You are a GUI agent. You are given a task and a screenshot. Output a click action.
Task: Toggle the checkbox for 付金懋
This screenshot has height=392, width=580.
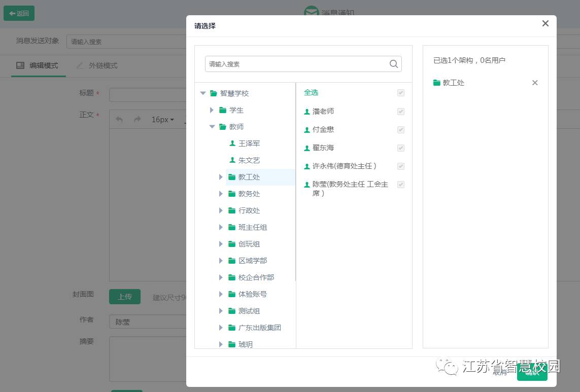point(400,130)
